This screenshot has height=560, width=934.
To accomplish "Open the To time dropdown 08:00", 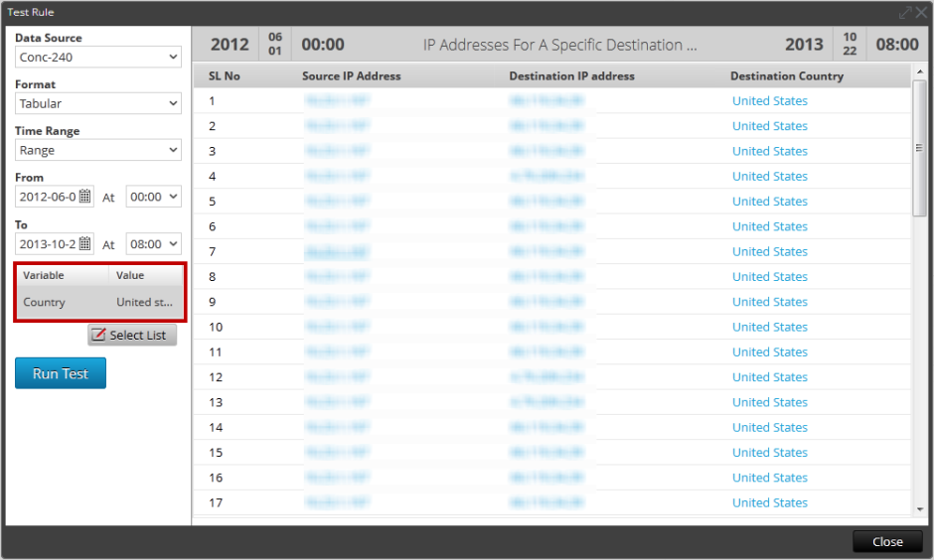I will click(154, 244).
